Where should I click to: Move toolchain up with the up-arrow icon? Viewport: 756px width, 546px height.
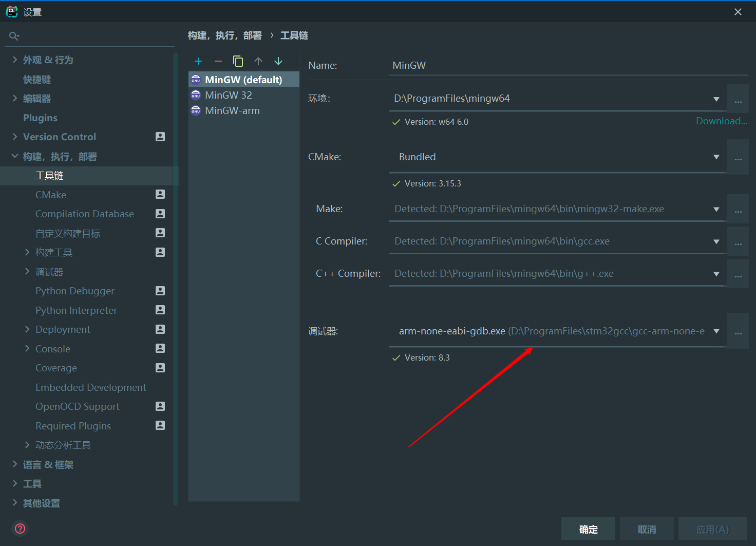258,61
